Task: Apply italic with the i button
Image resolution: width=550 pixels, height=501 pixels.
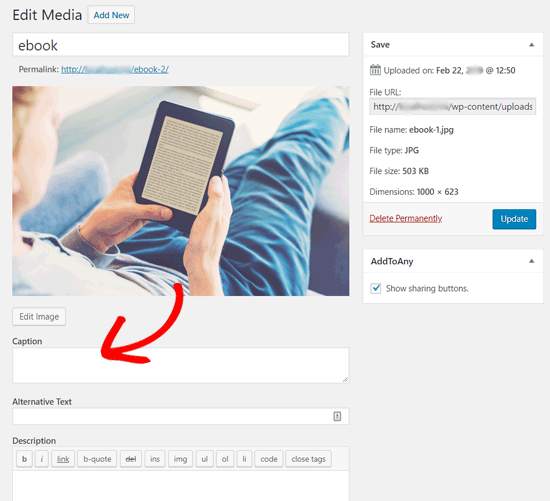Action: (42, 459)
